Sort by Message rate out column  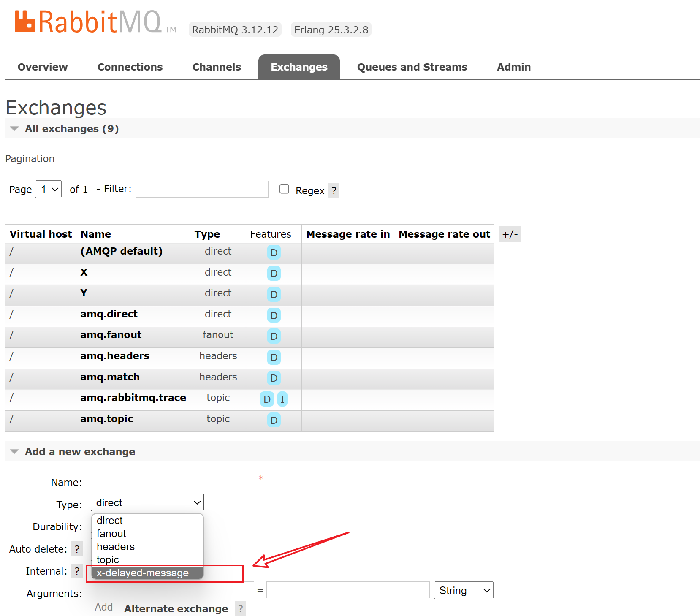tap(445, 234)
